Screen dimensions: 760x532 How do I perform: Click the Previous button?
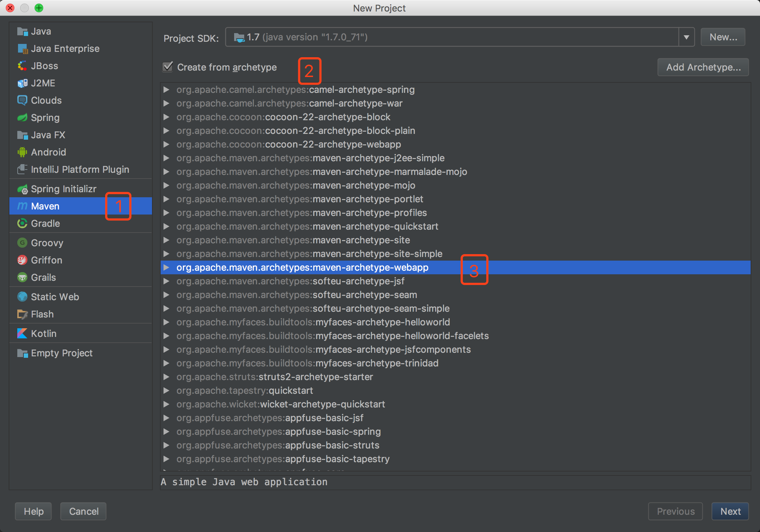point(675,511)
